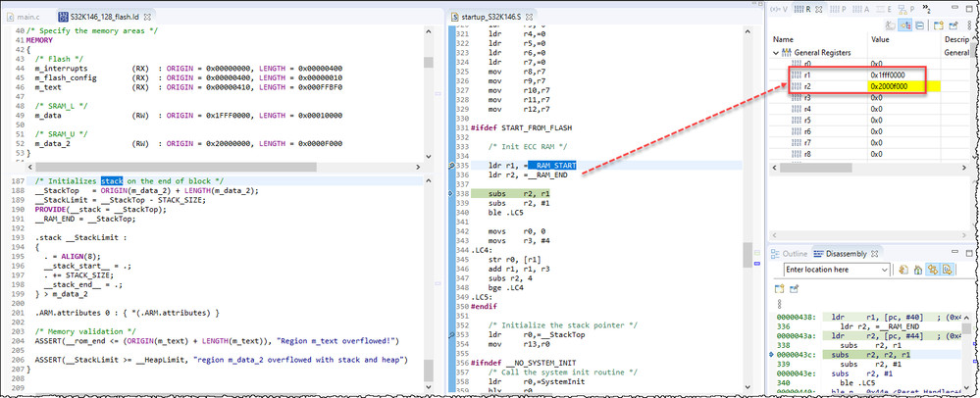This screenshot has height=398, width=980.
Task: Open new Registers view icon
Action: [938, 25]
